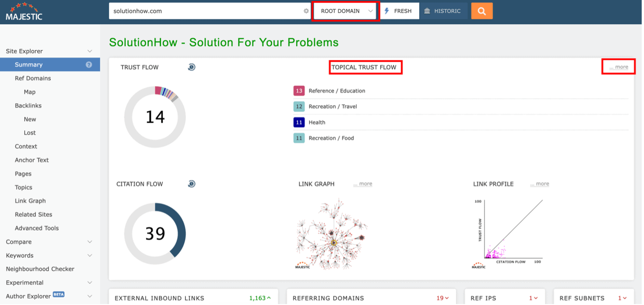
Task: Click the Citation Flow history icon
Action: [191, 184]
